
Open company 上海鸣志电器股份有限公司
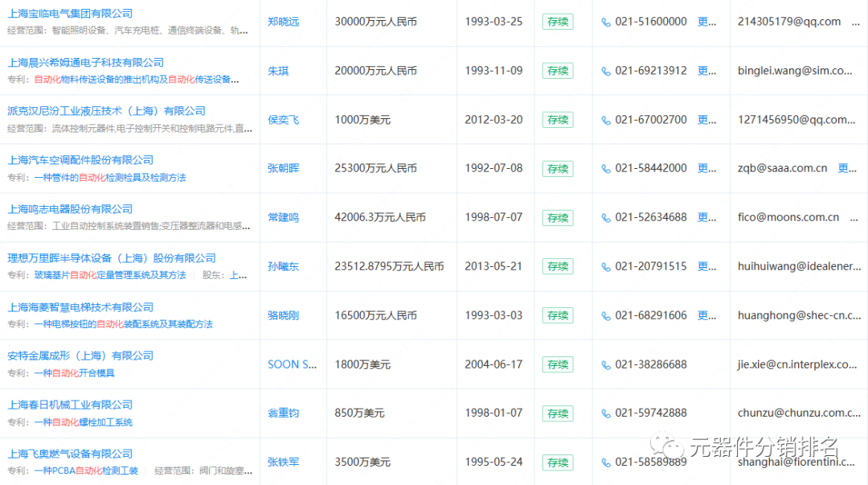pyautogui.click(x=70, y=209)
